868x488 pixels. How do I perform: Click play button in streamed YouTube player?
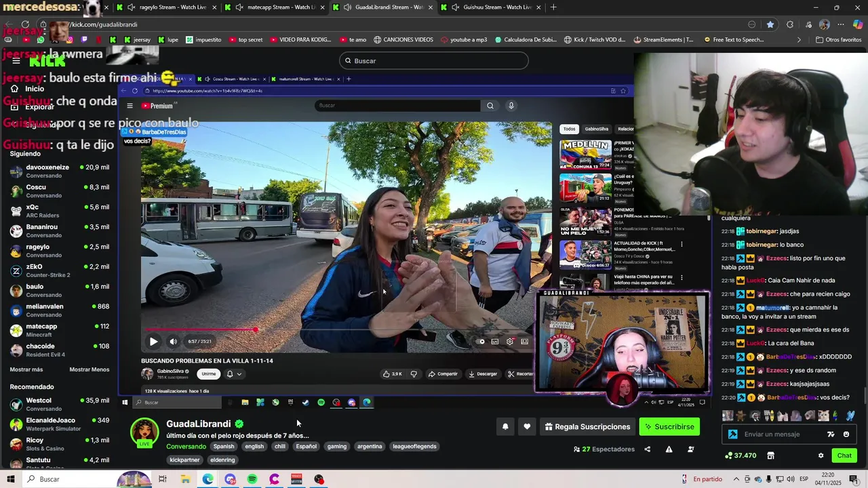[153, 342]
